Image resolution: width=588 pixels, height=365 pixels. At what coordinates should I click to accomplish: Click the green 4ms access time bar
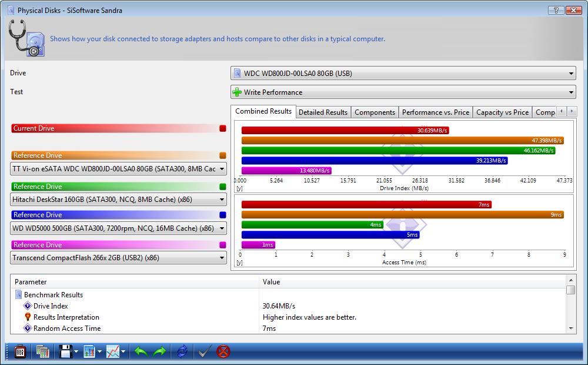(312, 225)
